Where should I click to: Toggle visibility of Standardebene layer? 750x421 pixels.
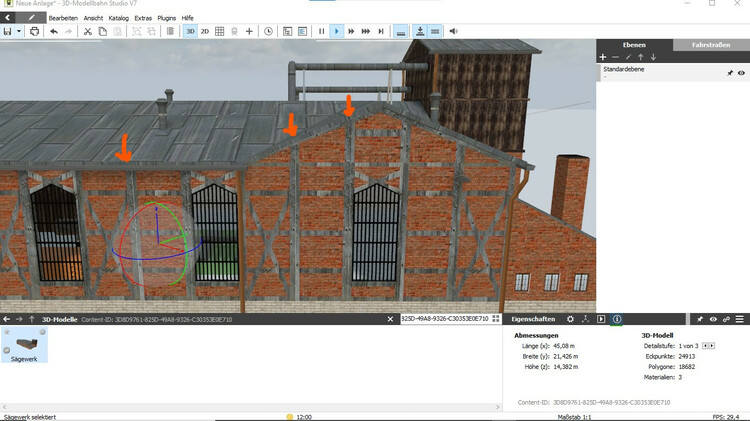[741, 73]
